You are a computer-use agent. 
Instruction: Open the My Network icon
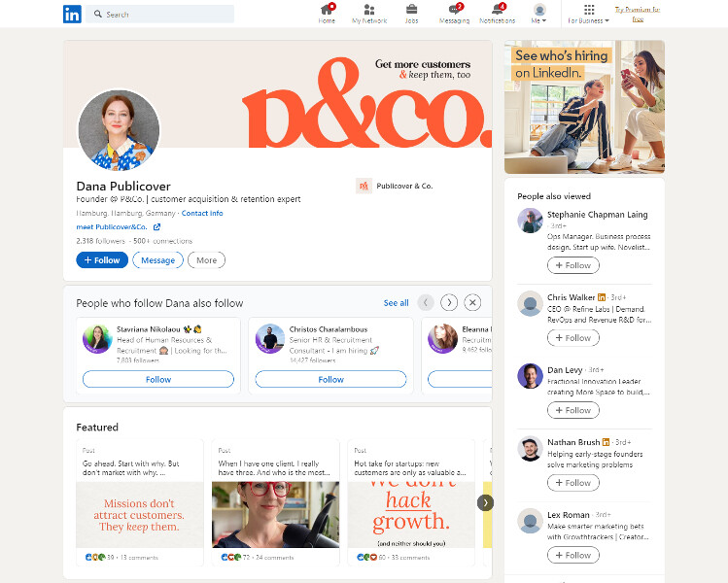[x=369, y=14]
